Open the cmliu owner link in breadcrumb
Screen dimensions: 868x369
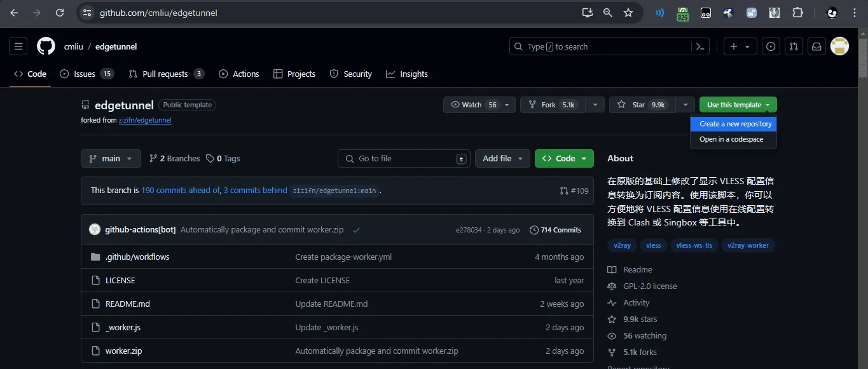(74, 46)
